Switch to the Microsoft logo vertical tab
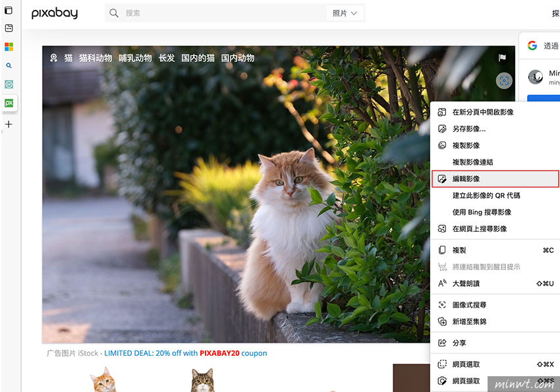 (9, 47)
